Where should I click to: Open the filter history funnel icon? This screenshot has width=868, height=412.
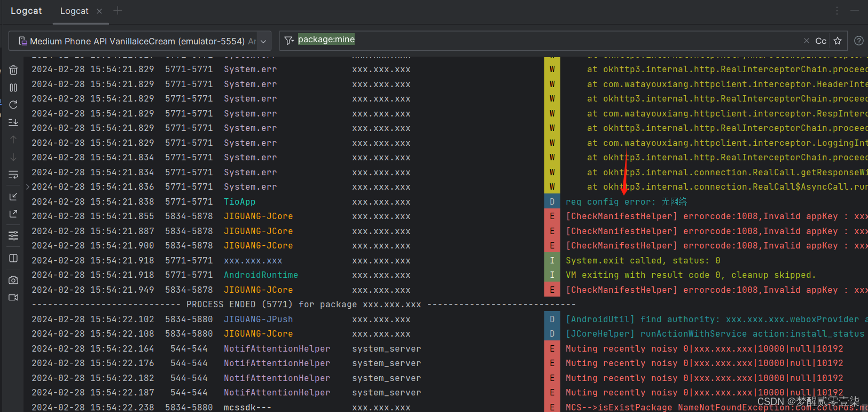point(289,41)
